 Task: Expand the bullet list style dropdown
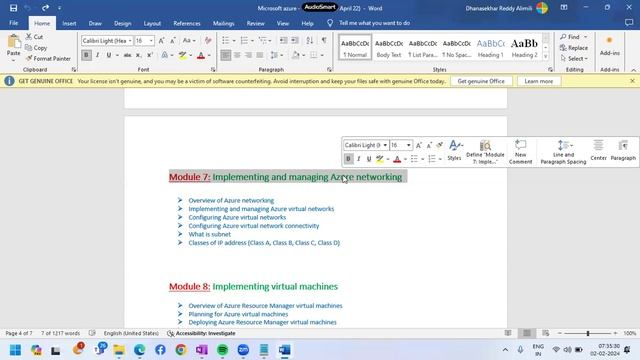[234, 41]
